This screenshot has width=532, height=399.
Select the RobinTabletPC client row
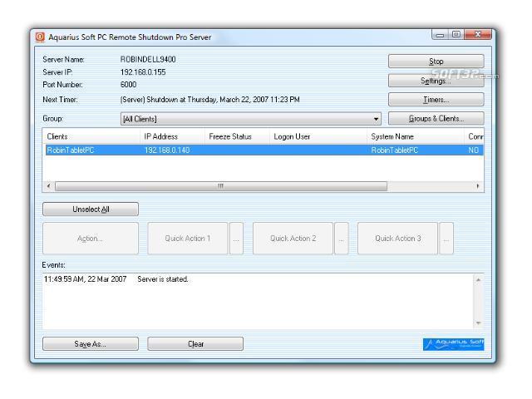coord(264,150)
